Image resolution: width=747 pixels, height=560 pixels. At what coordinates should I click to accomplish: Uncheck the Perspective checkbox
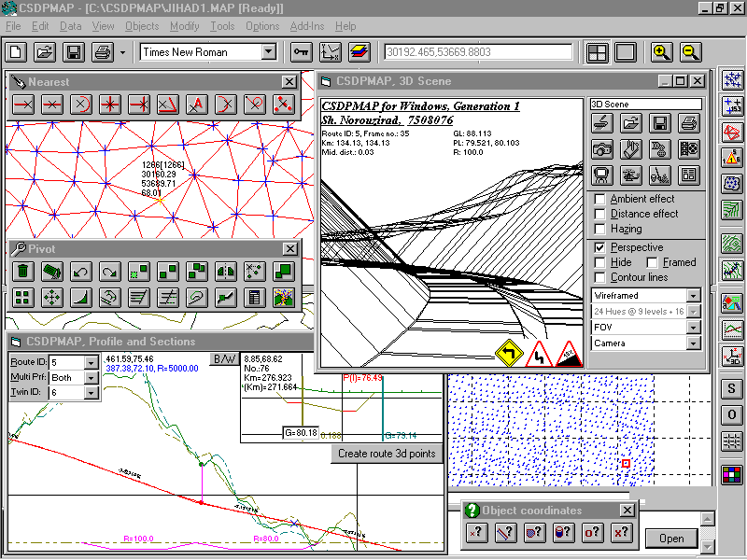[600, 247]
